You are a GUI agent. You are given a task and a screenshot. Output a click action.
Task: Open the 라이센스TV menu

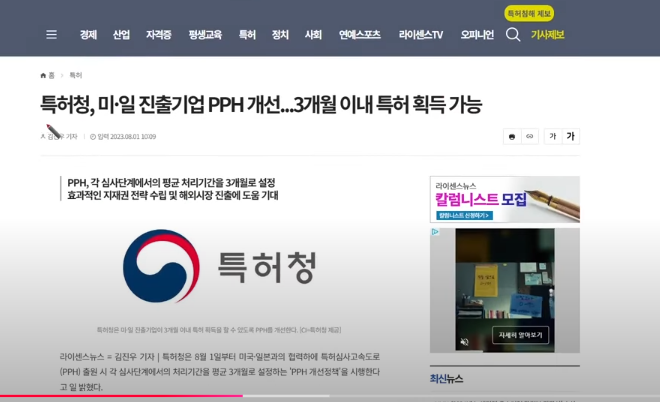click(421, 35)
